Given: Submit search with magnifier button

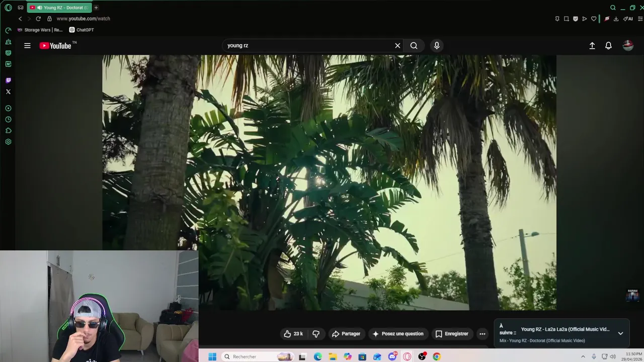Looking at the screenshot, I should click(x=414, y=45).
